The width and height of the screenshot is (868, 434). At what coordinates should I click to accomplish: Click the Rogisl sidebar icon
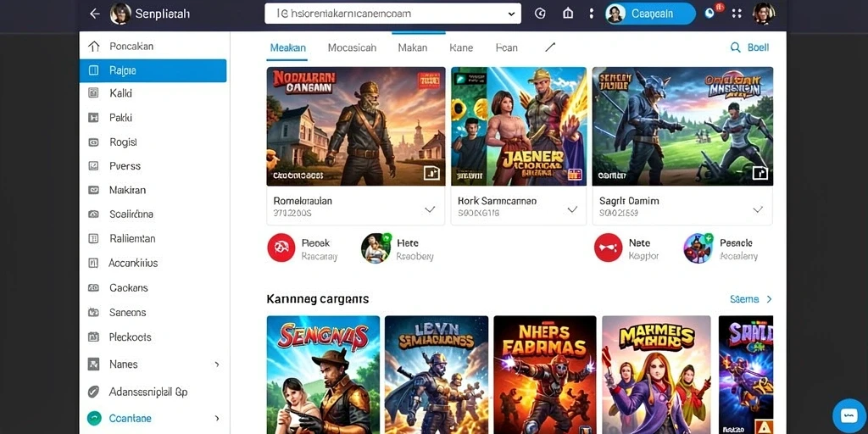tap(93, 142)
